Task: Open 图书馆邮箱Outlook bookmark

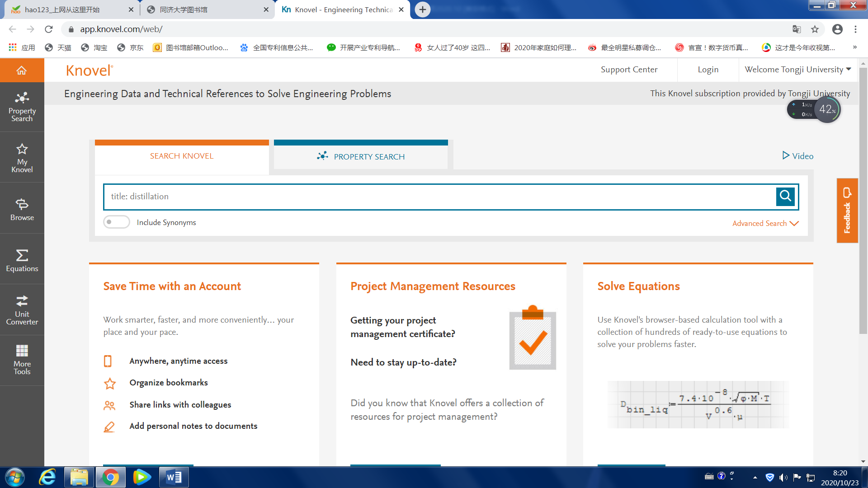Action: pos(191,47)
